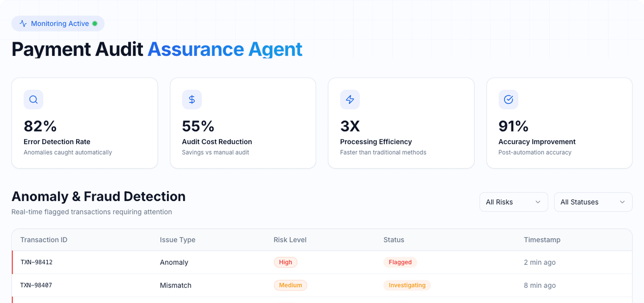Click Anomalies caught automatically text
Screen dimensions: 644x303
(x=68, y=153)
